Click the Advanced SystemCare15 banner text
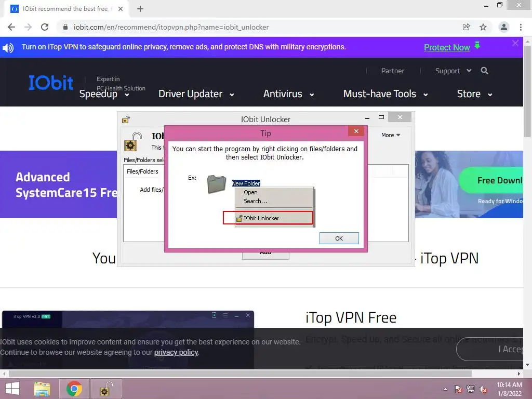 (66, 184)
